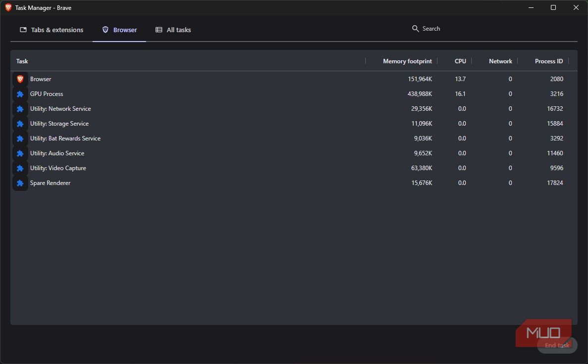Sort by Memory footprint column
This screenshot has height=364, width=588.
[x=407, y=61]
